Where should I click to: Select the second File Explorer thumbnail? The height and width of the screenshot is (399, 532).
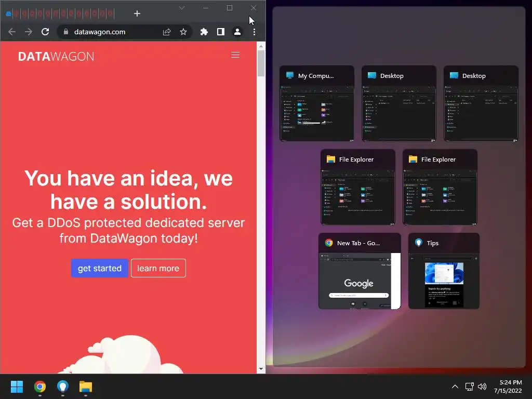coord(440,187)
